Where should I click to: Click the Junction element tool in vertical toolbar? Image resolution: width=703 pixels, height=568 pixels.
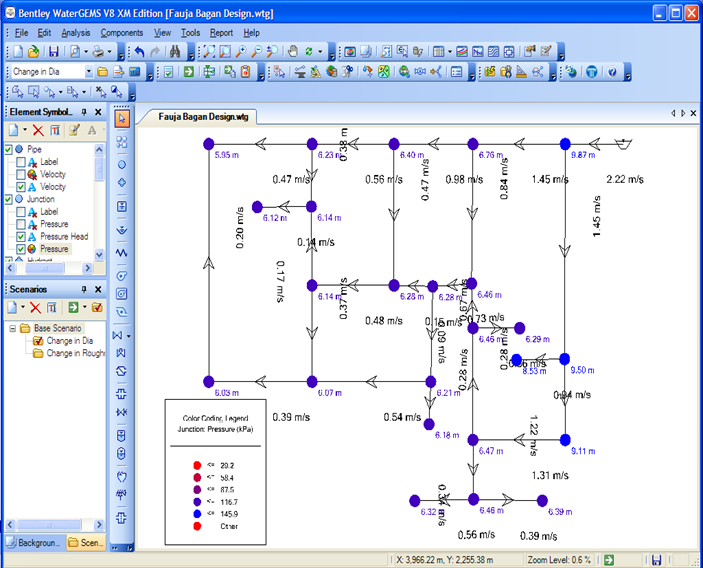[122, 163]
